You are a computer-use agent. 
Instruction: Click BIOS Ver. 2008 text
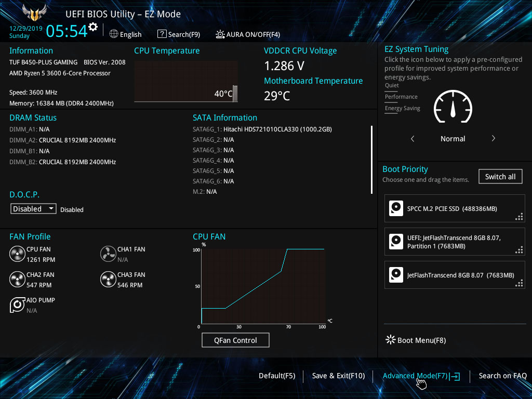pos(104,62)
